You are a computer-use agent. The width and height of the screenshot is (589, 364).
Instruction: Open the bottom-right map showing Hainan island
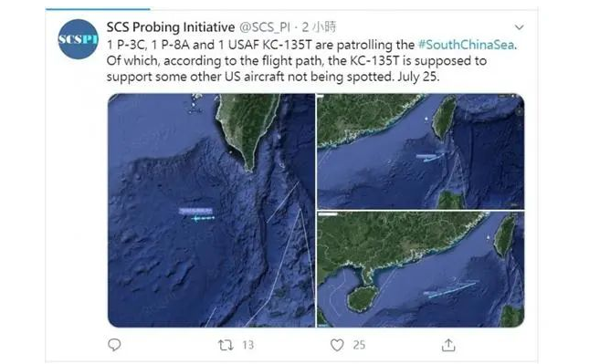coord(421,269)
